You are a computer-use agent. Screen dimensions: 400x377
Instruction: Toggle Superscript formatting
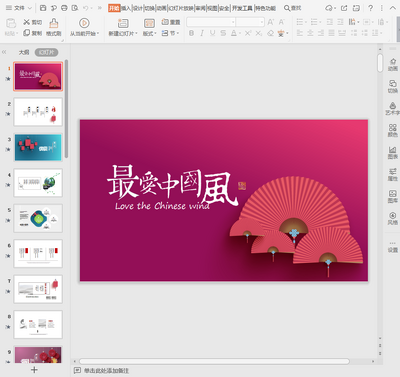[248, 33]
